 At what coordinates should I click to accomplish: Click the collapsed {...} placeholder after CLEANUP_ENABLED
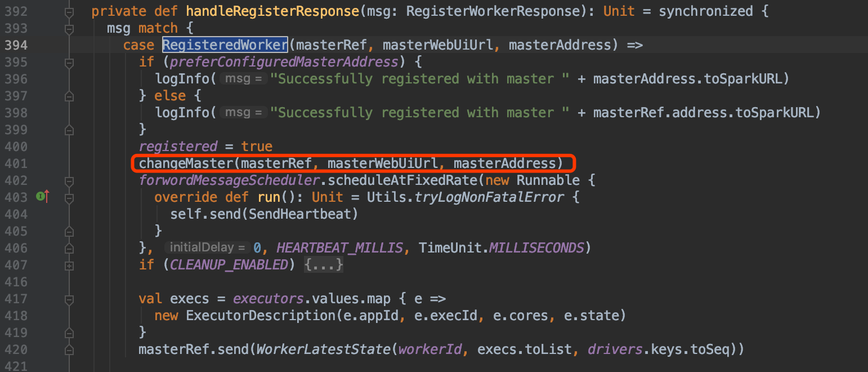[x=324, y=265]
